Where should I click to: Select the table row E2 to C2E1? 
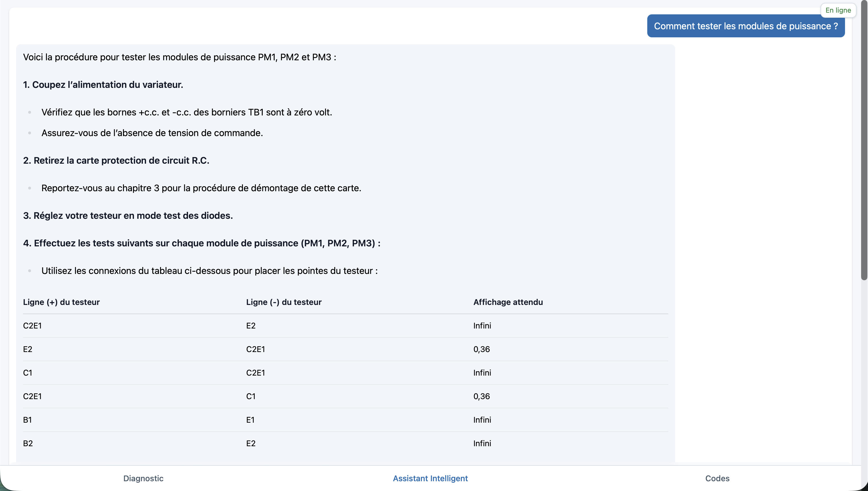tap(345, 349)
